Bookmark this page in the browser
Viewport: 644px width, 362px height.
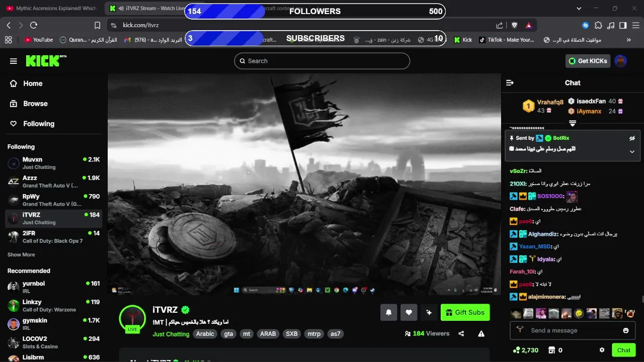point(98,25)
